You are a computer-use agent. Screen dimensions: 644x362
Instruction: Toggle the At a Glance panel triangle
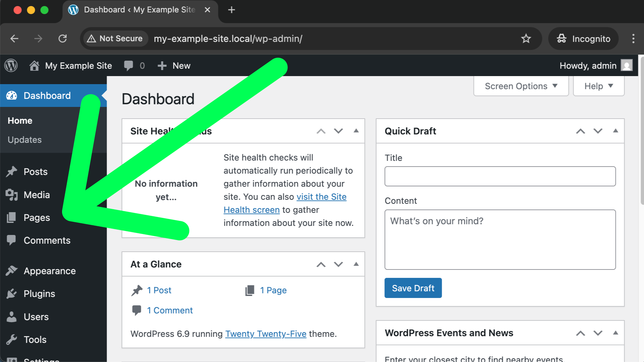coord(356,264)
